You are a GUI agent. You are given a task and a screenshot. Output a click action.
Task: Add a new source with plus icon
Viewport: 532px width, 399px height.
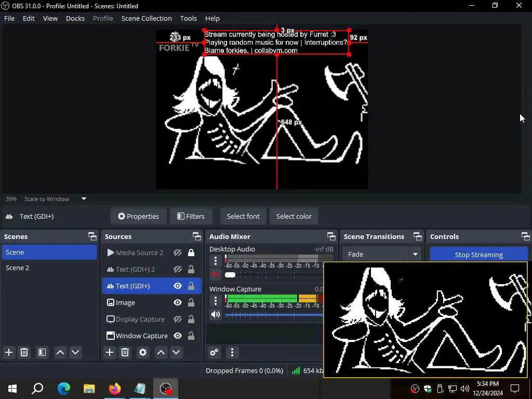pyautogui.click(x=110, y=352)
